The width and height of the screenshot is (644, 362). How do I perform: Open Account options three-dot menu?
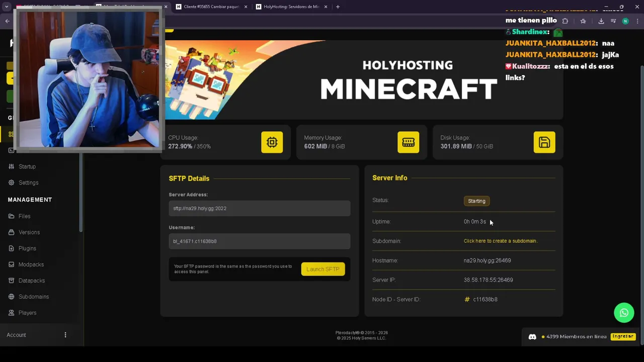(x=65, y=335)
